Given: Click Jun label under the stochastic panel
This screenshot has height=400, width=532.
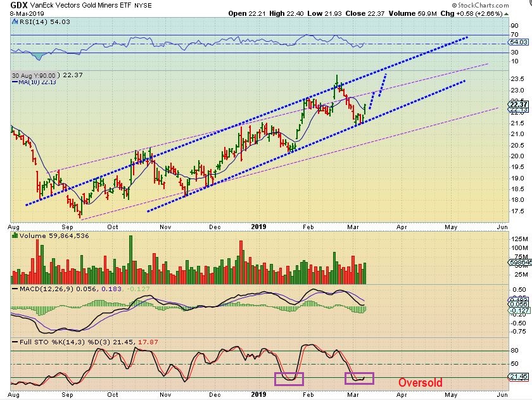Looking at the screenshot, I should [502, 394].
